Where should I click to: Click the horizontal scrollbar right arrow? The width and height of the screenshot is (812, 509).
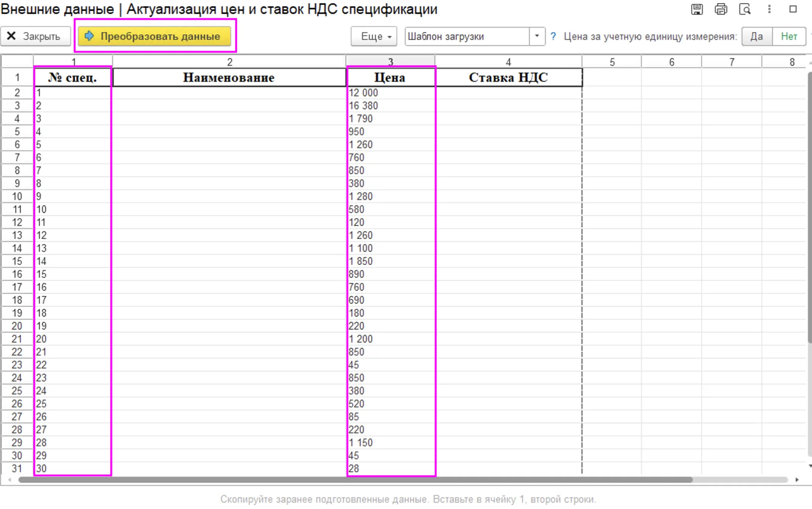click(x=797, y=480)
